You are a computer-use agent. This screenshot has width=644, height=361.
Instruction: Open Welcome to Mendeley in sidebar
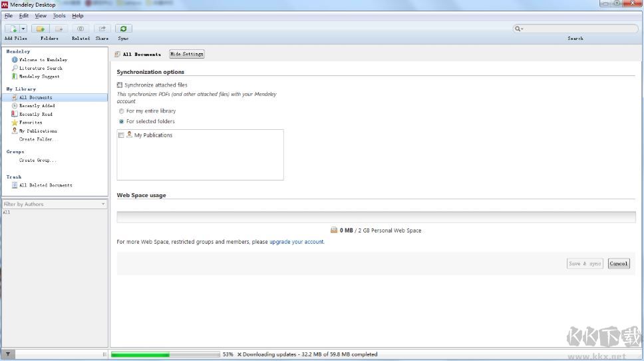(x=43, y=60)
